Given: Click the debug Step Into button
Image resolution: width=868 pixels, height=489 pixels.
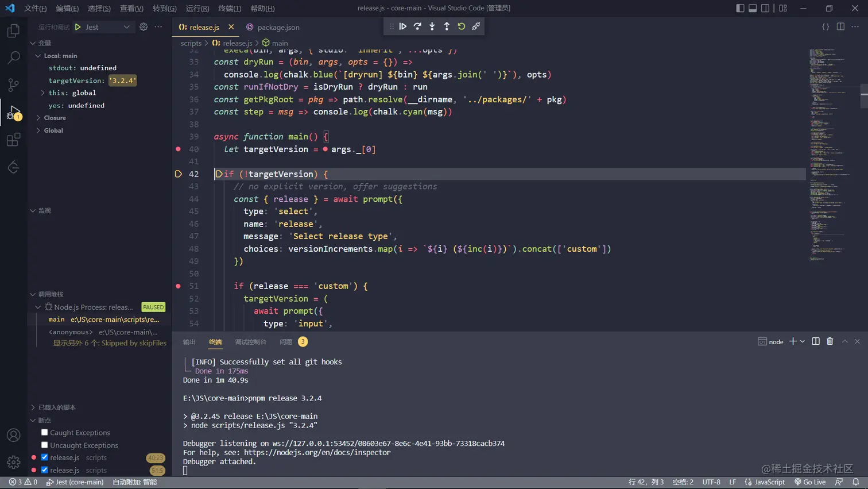Looking at the screenshot, I should [432, 26].
